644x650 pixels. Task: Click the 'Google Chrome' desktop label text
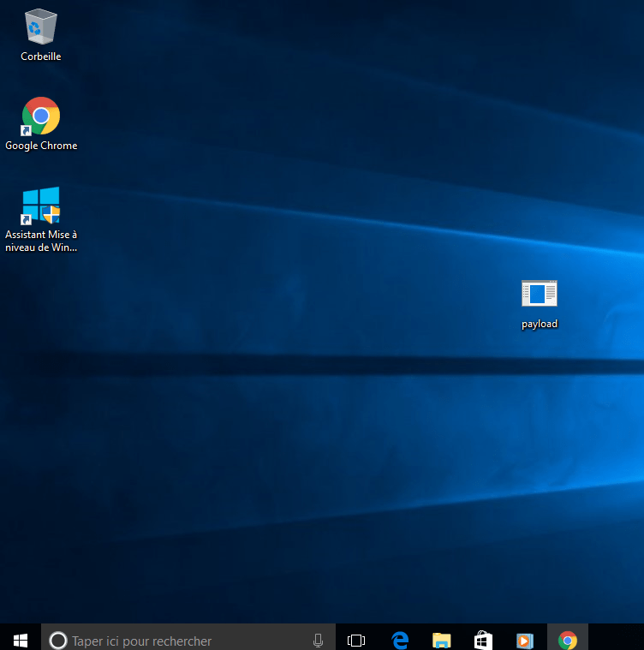[x=41, y=146]
